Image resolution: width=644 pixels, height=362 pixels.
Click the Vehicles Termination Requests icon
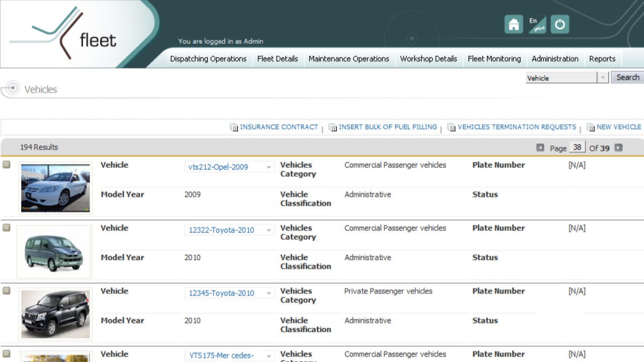coord(451,128)
